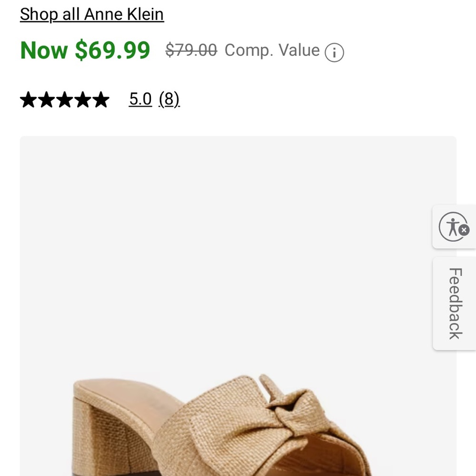Open the Feedback panel

(455, 303)
